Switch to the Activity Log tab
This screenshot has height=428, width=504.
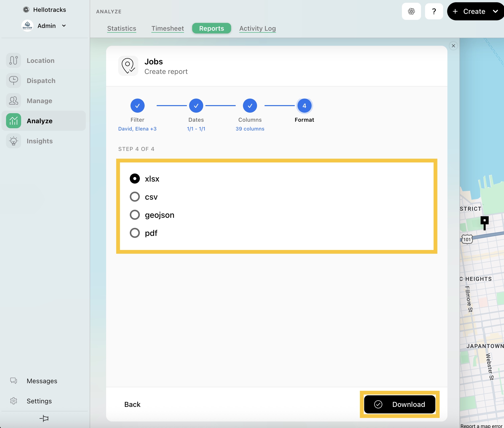257,28
